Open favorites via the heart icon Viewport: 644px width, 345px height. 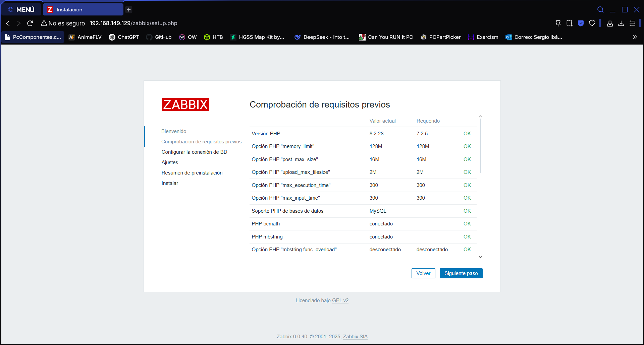click(x=592, y=23)
